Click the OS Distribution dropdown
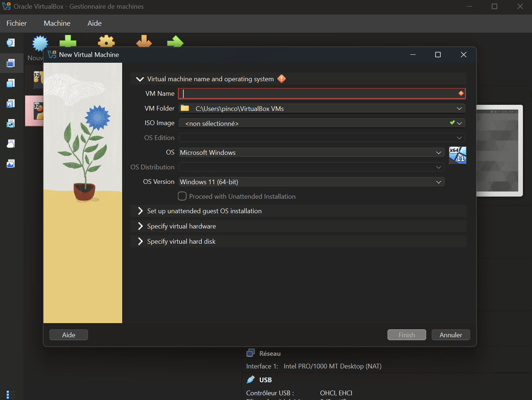The width and height of the screenshot is (532, 400). (312, 167)
